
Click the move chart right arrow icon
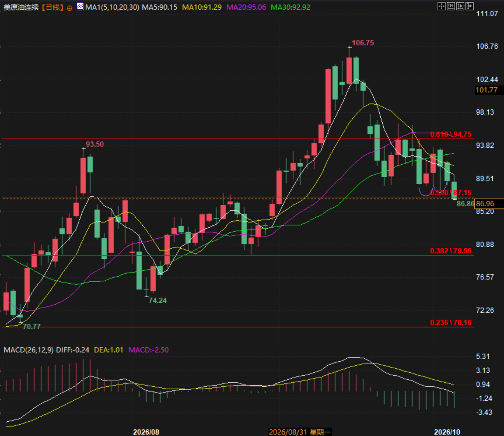pyautogui.click(x=469, y=6)
